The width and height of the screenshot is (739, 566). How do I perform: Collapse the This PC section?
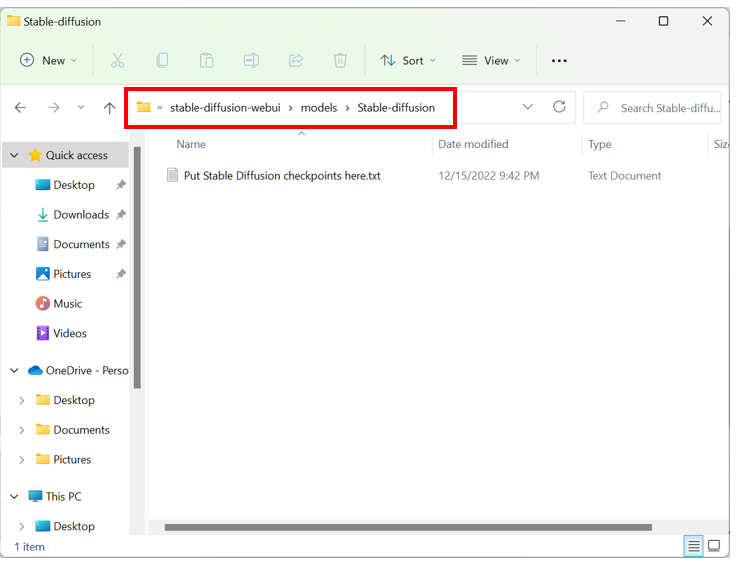[14, 496]
